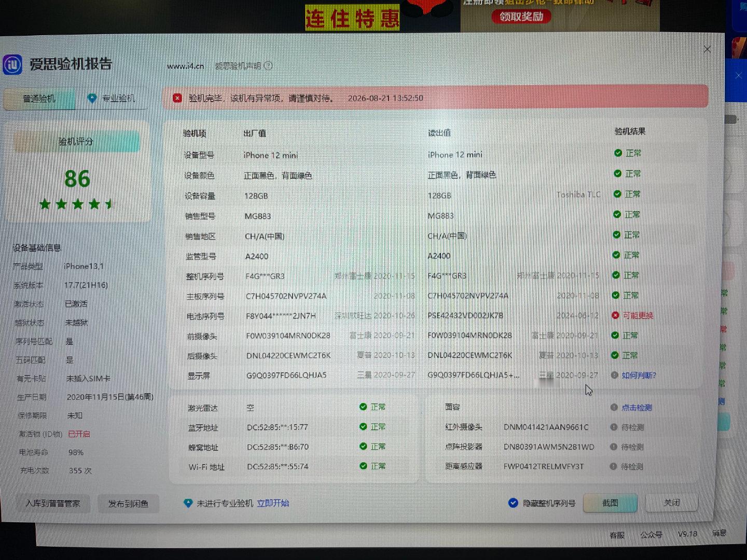The height and width of the screenshot is (560, 747).
Task: Click the 点阵投影器 serial DN80391AWM5N281WD
Action: 549,447
